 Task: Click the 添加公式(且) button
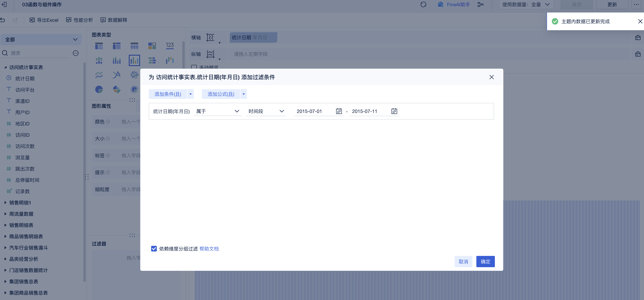point(221,94)
